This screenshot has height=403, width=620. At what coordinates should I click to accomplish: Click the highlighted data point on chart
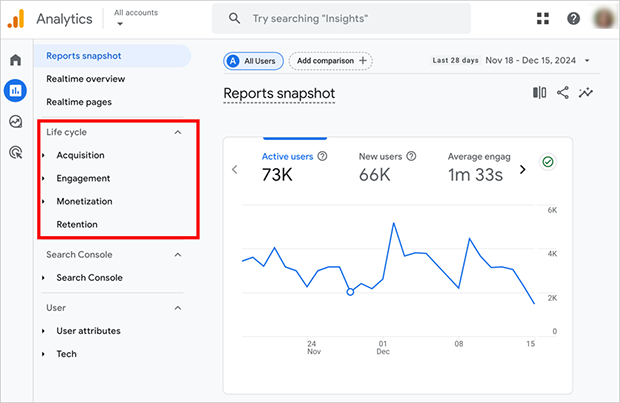(350, 292)
